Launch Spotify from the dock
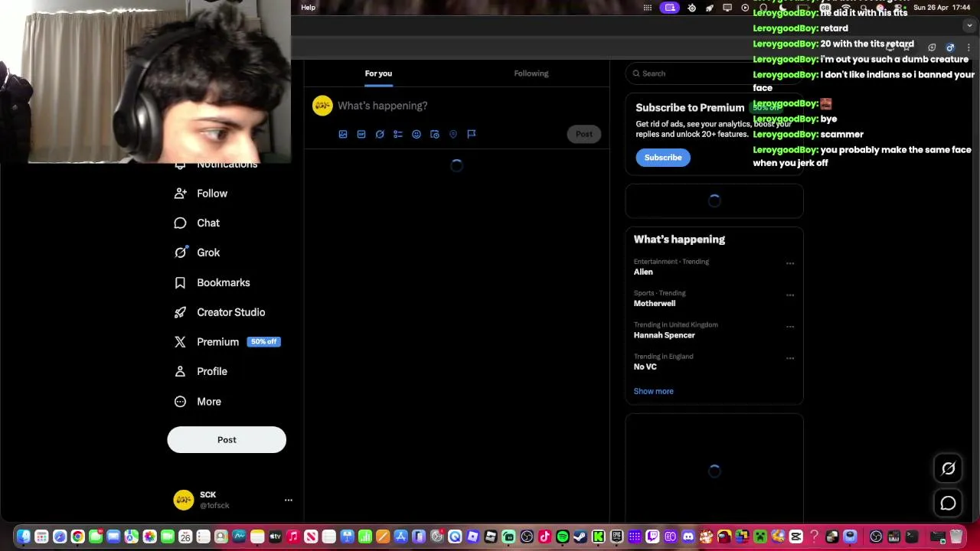Viewport: 980px width, 551px height. (x=563, y=536)
